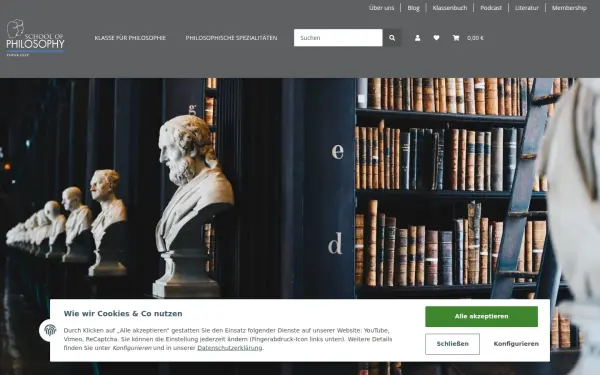
Task: Click the cookie heading Wie wir Cookies & Co nutzen
Action: pyautogui.click(x=123, y=313)
